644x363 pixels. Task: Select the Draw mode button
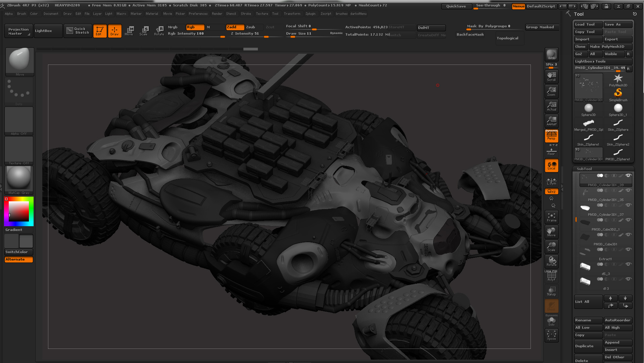(114, 31)
